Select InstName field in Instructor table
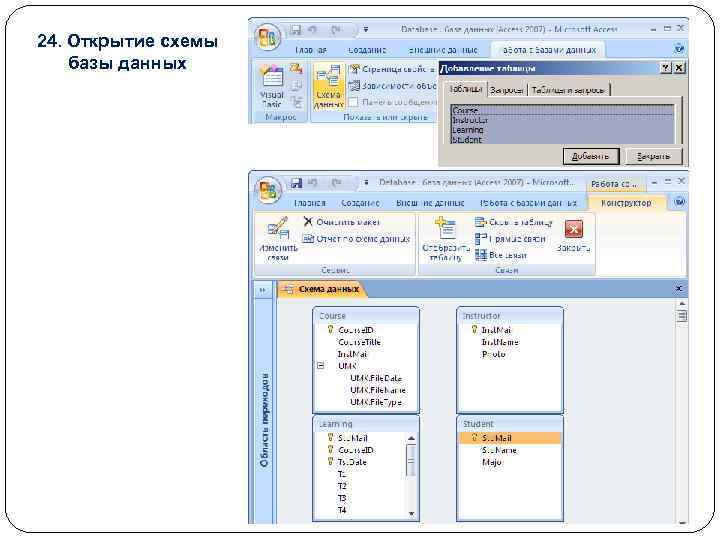The image size is (720, 540). 500,343
